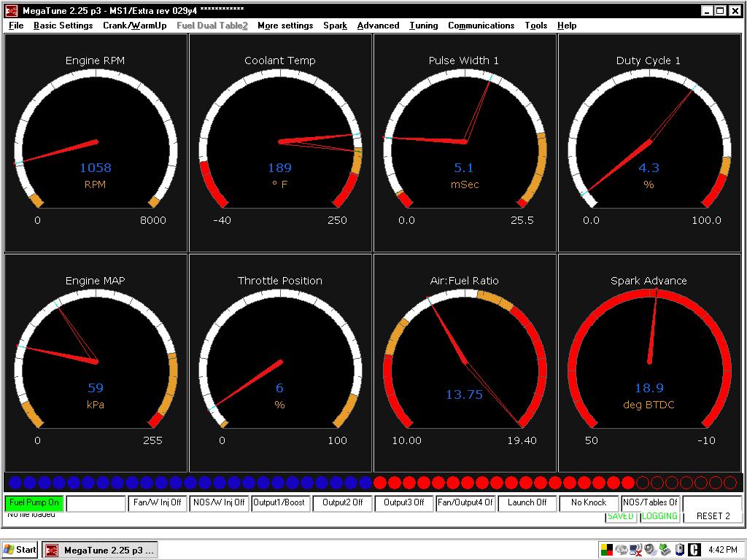The height and width of the screenshot is (560, 747).
Task: Click the Windows Start button
Action: coord(20,550)
